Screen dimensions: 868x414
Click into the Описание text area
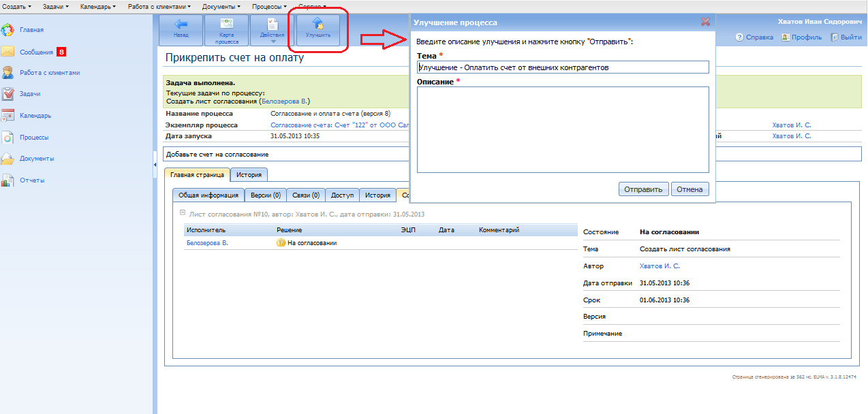[562, 129]
